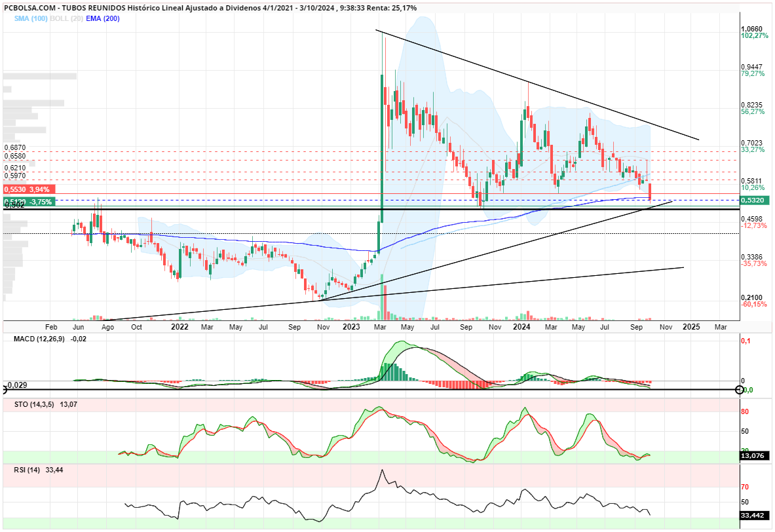The image size is (775, 532).
Task: Click the 0,6870 resistance level label
Action: pyautogui.click(x=15, y=148)
